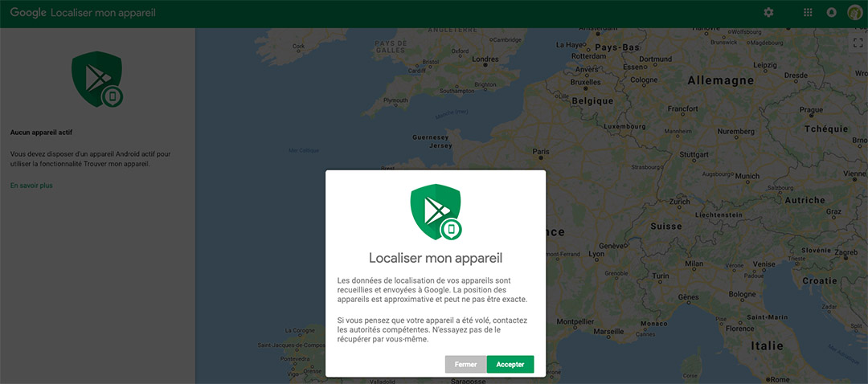Viewport: 868px width, 384px height.
Task: Click the Monaco label on the map
Action: (653, 324)
